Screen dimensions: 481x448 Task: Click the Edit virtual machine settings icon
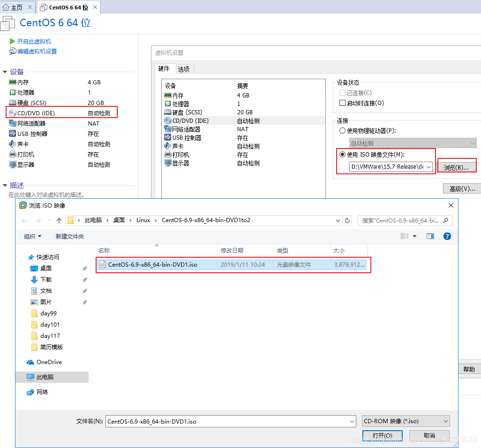tap(13, 51)
